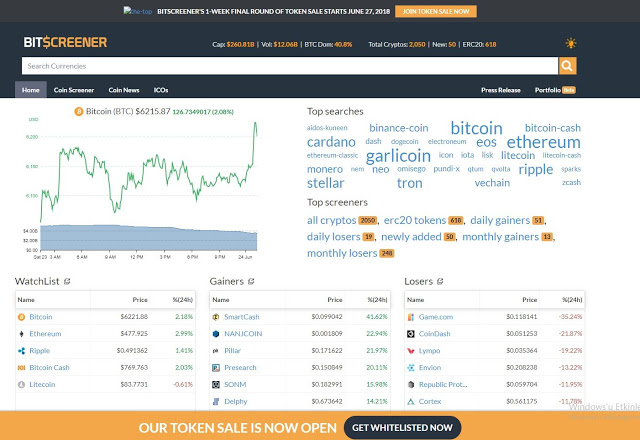Open the eos top search tag
The image size is (640, 440).
(x=486, y=142)
